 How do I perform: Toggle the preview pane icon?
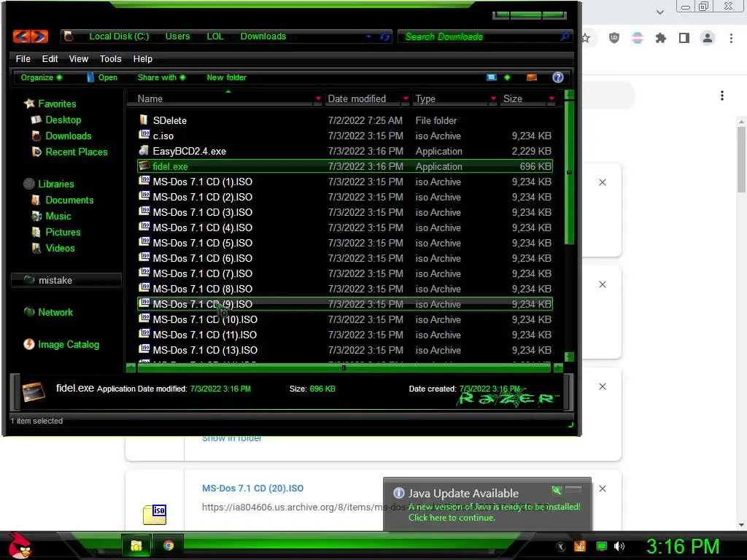[532, 77]
